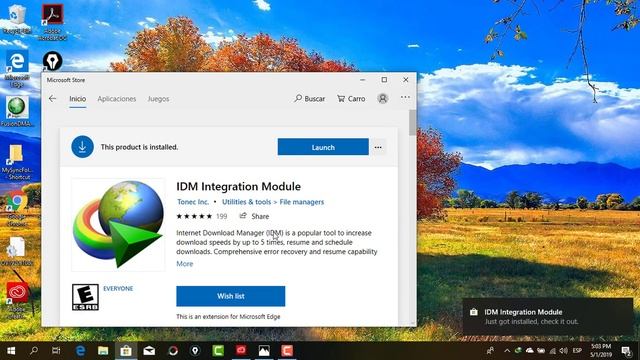
Task: Open the Inicio tab
Action: click(x=78, y=99)
